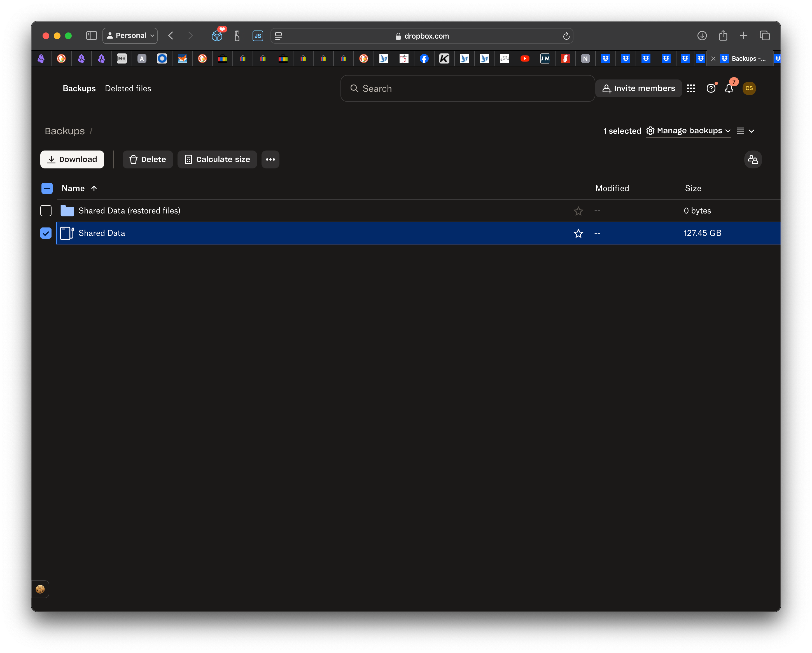Open the apps grid menu icon
This screenshot has height=653, width=812.
tap(691, 88)
